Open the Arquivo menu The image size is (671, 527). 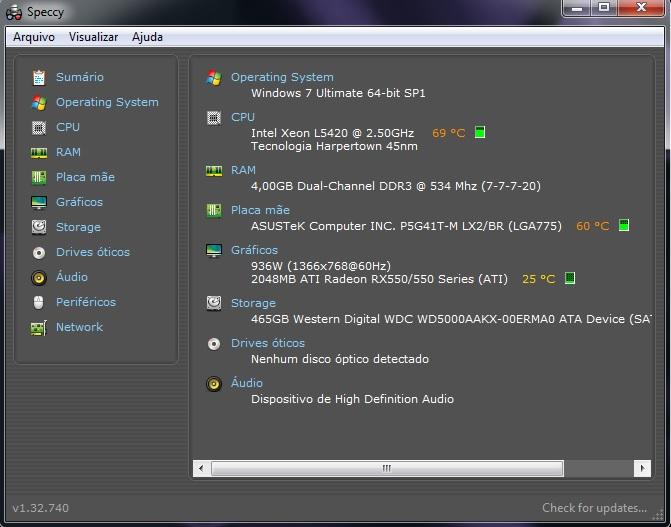34,37
